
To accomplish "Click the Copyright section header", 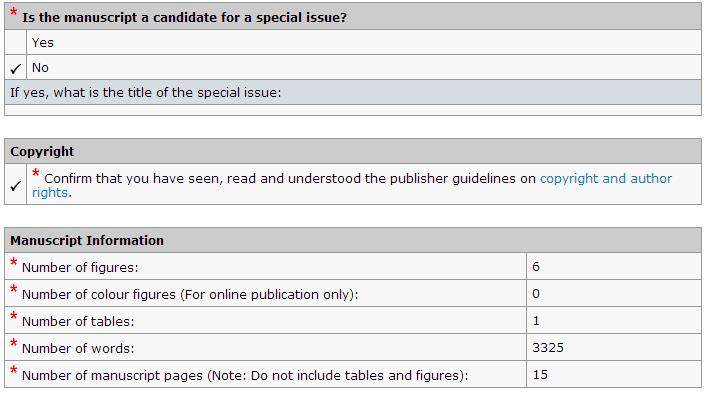I will [42, 151].
